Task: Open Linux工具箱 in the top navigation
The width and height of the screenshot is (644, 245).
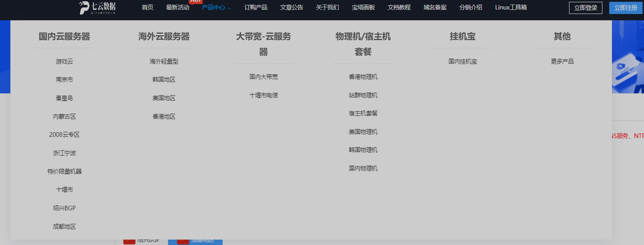Action: pos(510,8)
